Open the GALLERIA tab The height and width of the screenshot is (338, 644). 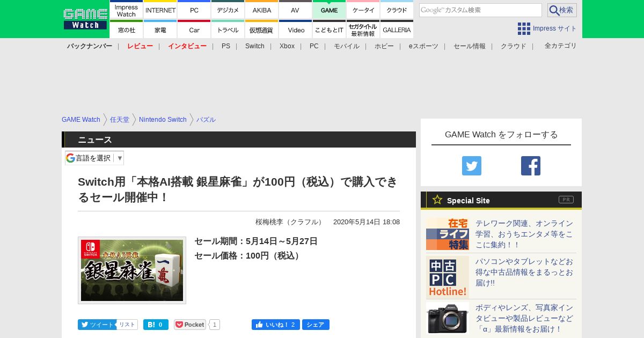pyautogui.click(x=397, y=30)
